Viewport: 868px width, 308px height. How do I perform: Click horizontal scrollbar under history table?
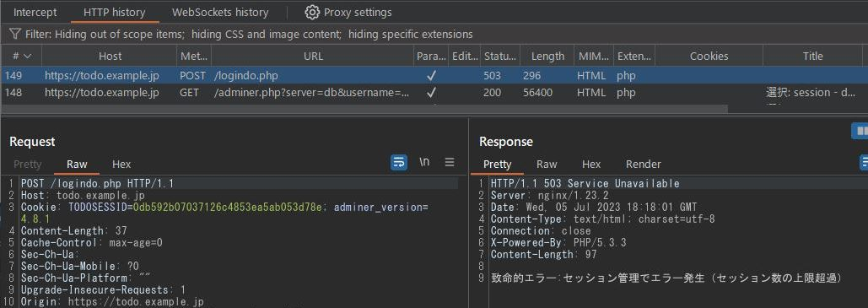pos(364,109)
